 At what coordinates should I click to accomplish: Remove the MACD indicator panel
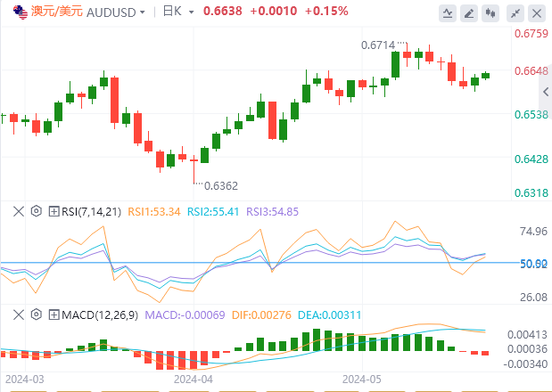pyautogui.click(x=18, y=314)
